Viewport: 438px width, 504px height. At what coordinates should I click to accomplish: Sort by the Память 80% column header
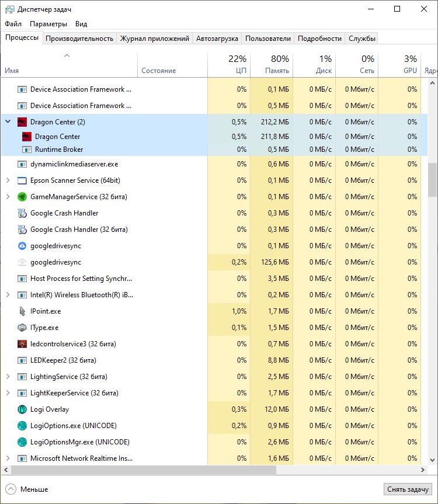pyautogui.click(x=272, y=65)
